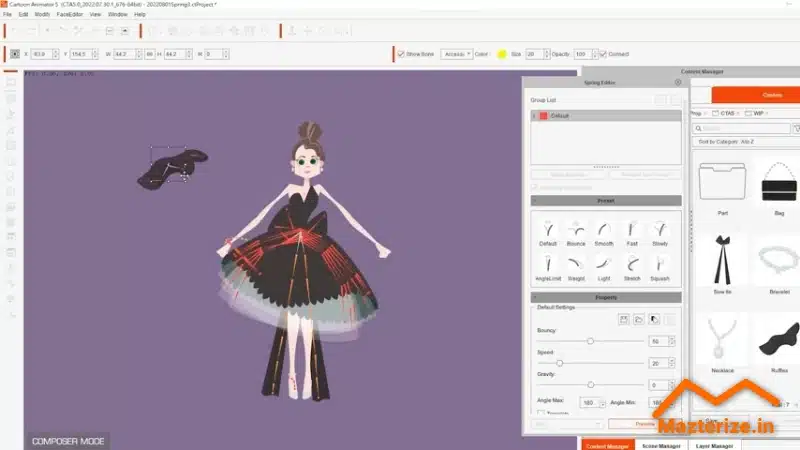
Task: Click the pivot anchor icon left of X field
Action: 15,54
